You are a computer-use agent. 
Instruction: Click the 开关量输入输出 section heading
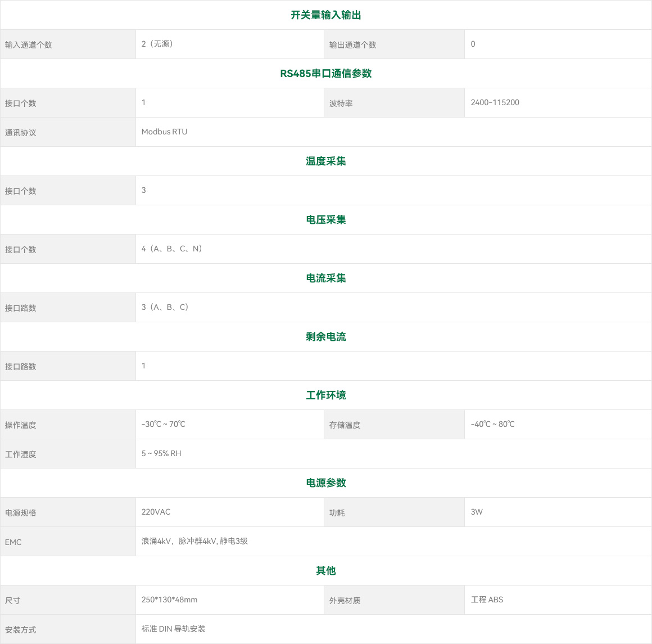(325, 15)
